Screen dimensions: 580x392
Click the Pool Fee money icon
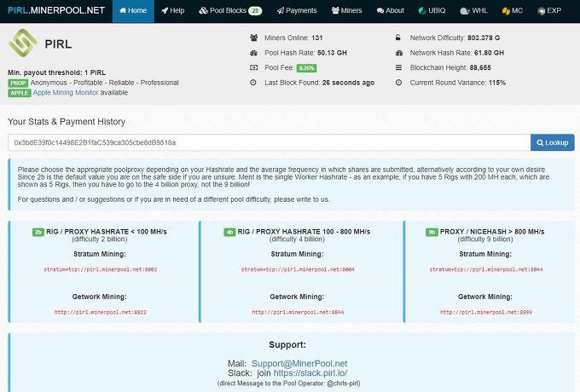coord(254,67)
